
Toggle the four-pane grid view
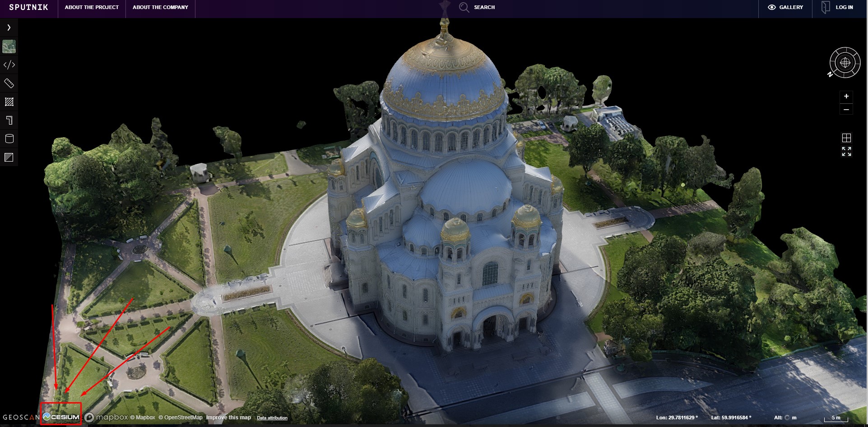tap(846, 138)
